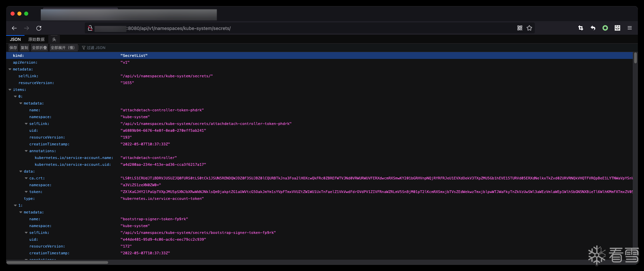Click the 全部折叠 collapse all button

coord(39,48)
